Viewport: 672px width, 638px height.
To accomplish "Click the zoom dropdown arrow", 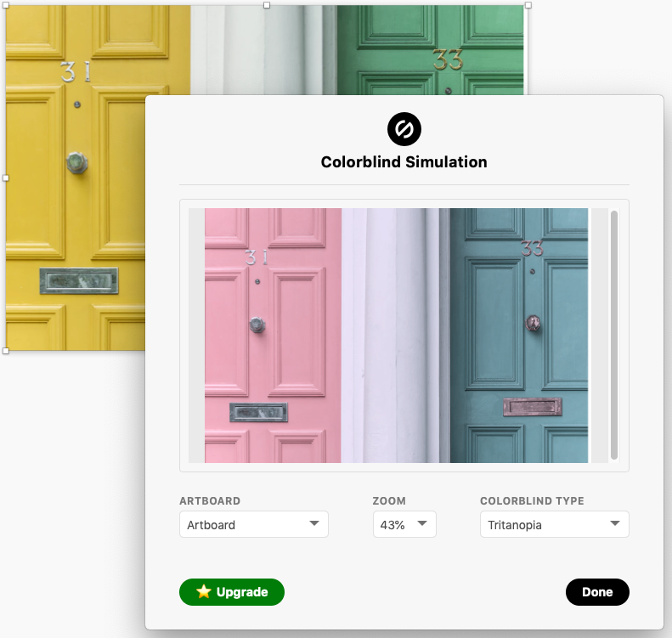I will 422,523.
